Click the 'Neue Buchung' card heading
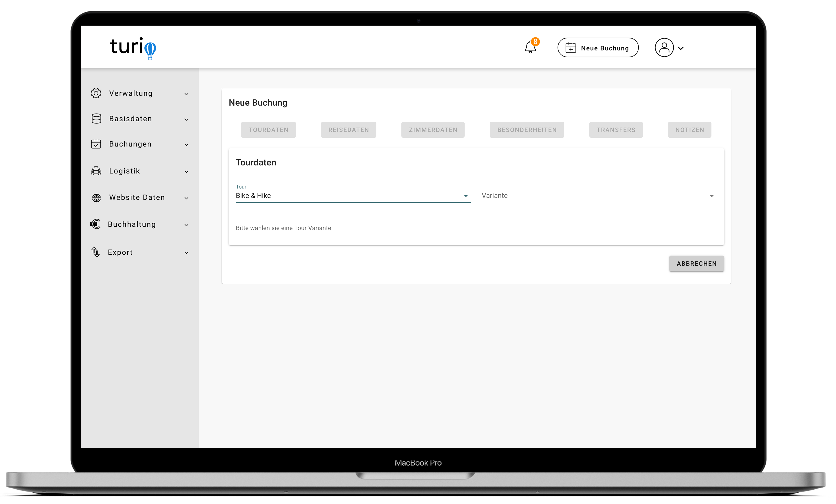This screenshot has height=504, width=836. pyautogui.click(x=258, y=103)
